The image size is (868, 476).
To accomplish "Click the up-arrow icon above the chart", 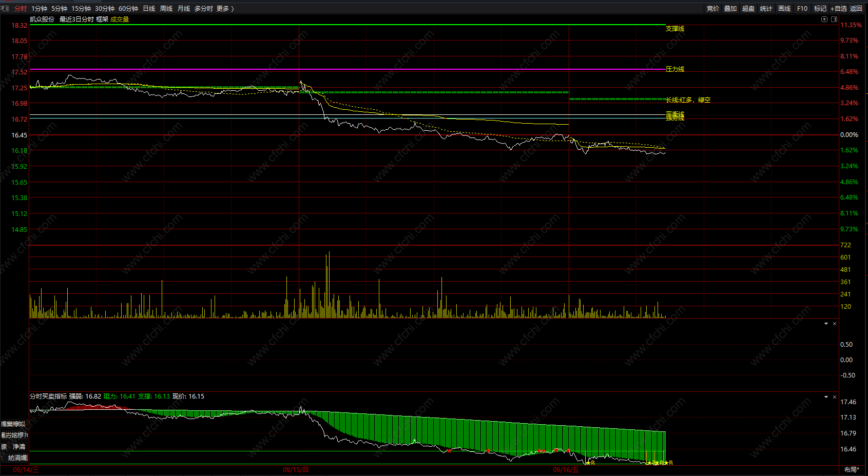I will click(x=824, y=19).
